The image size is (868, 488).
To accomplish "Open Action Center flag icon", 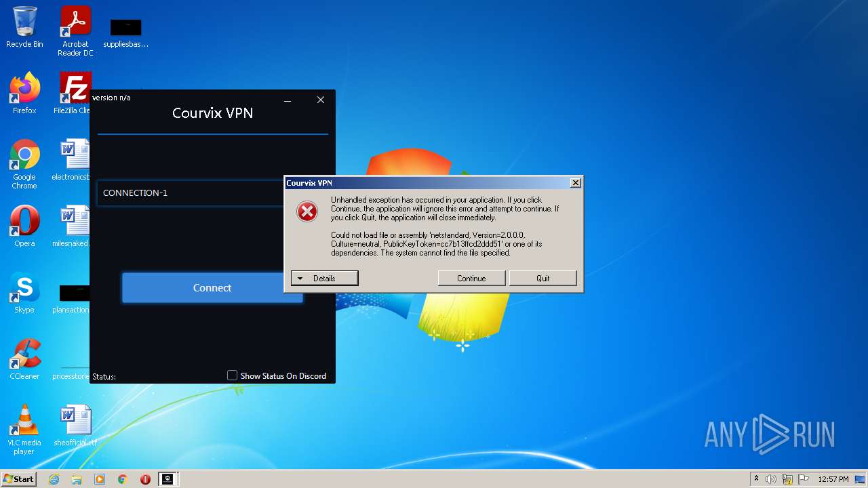I will pyautogui.click(x=803, y=479).
